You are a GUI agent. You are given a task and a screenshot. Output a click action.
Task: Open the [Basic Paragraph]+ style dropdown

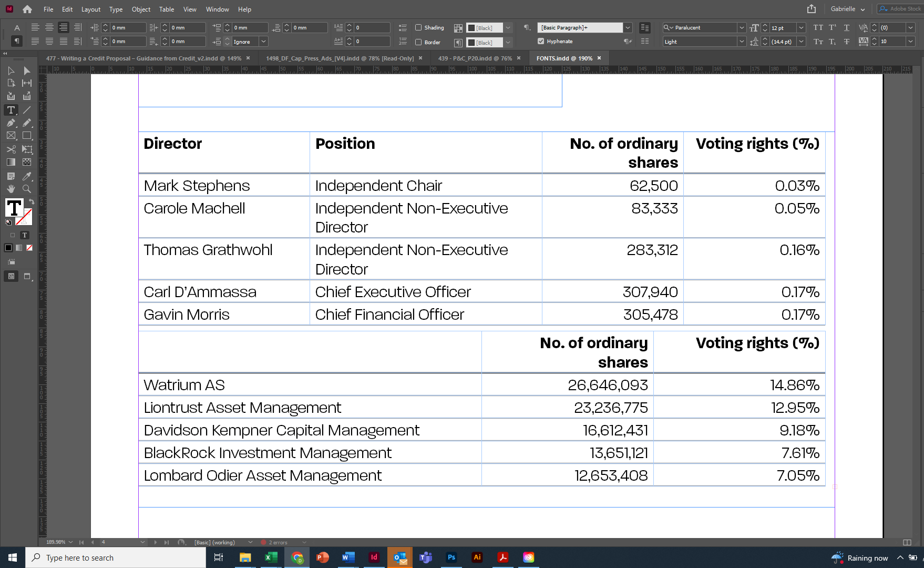628,27
